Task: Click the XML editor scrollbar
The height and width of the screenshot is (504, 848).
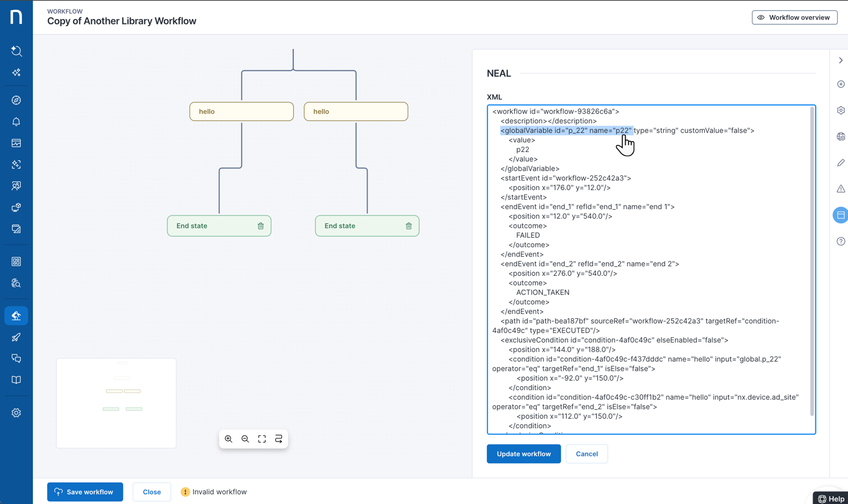Action: pyautogui.click(x=812, y=262)
